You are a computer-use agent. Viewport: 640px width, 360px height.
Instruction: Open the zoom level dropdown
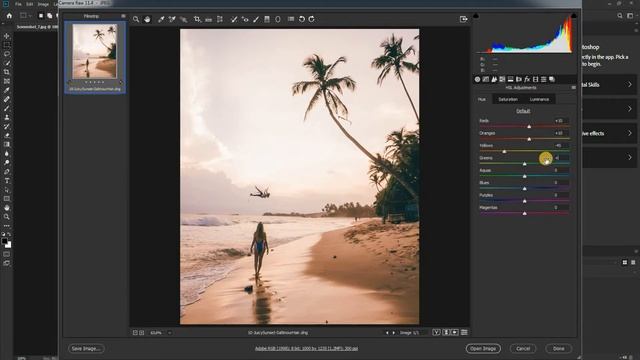point(170,333)
